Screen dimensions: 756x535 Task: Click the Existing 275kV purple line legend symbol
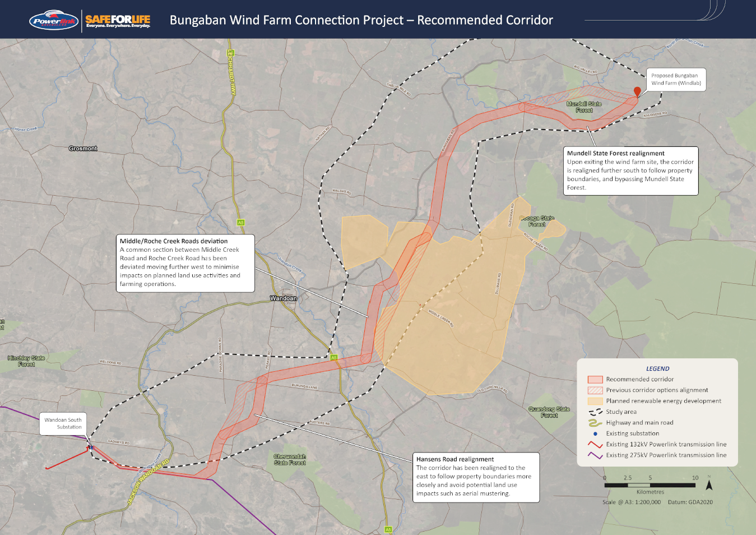pos(595,455)
